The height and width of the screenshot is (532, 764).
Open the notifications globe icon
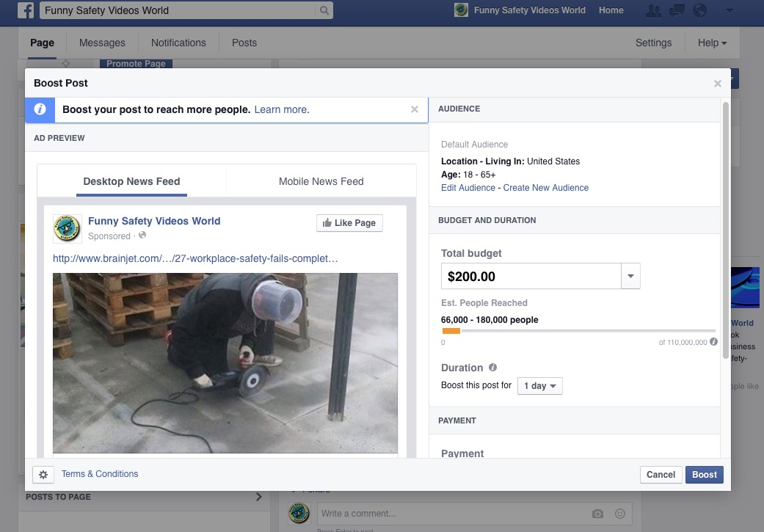coord(700,10)
